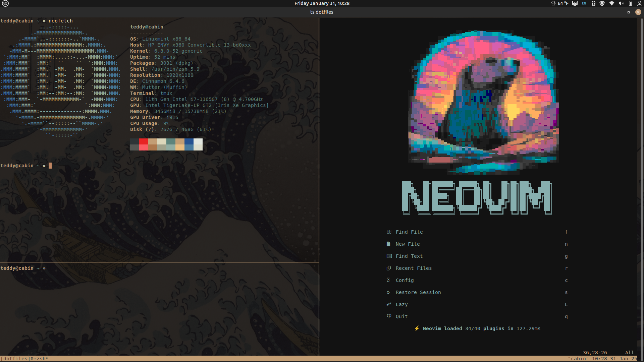Click the ts dotfiles window title

click(322, 12)
